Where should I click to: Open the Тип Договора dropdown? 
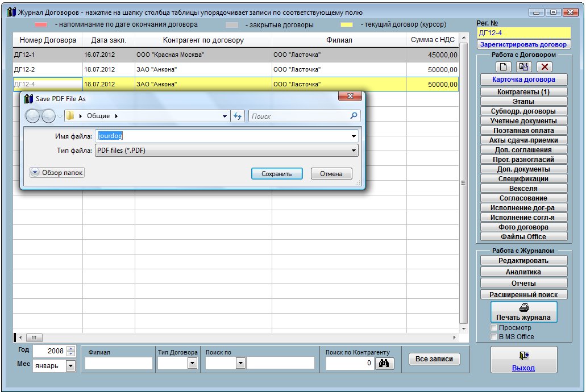(192, 363)
